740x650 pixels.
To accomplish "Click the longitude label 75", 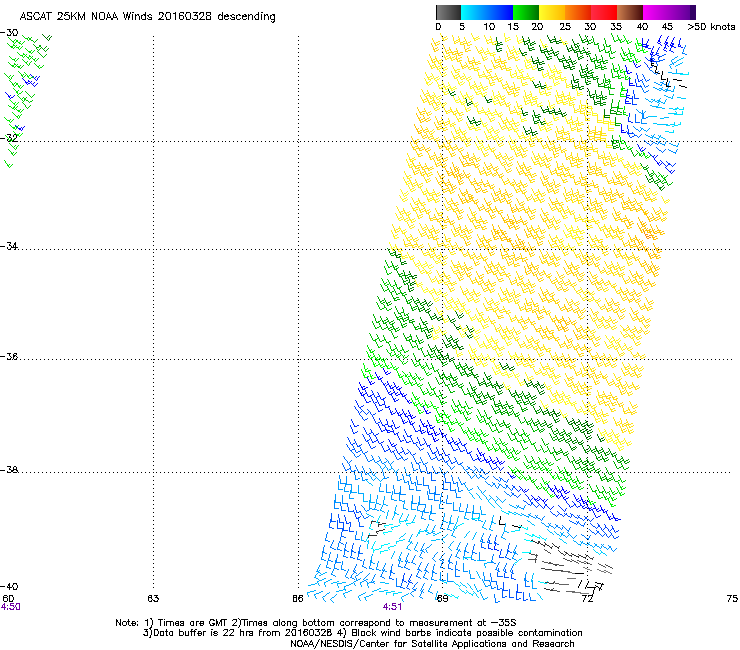I will click(732, 598).
